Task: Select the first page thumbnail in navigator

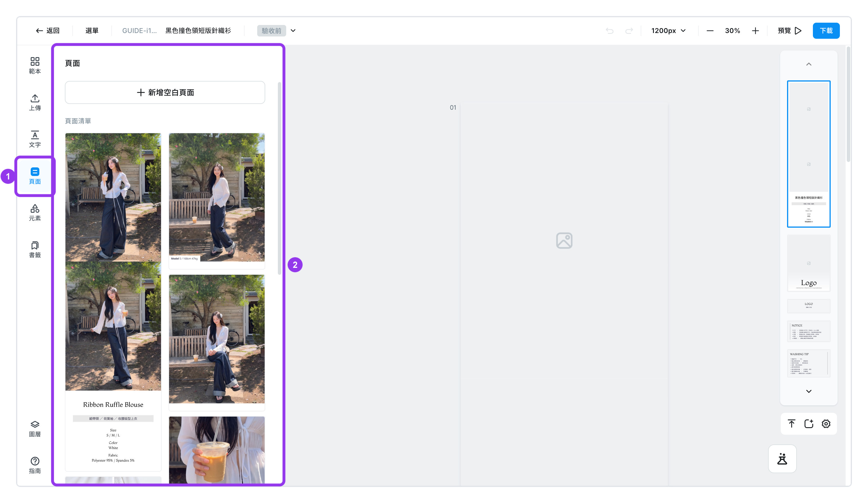Action: 809,154
